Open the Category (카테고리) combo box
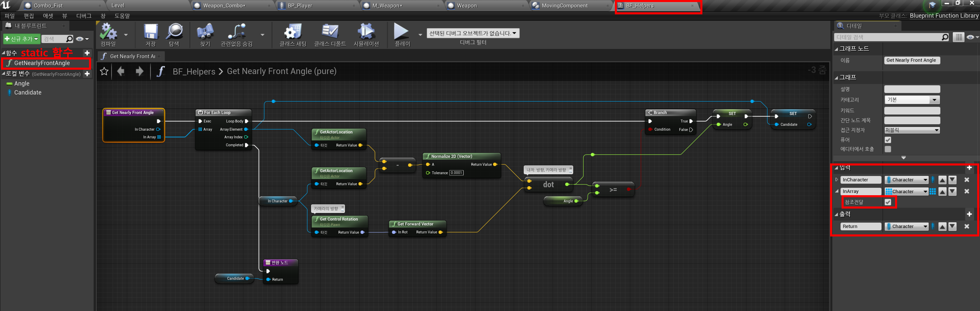This screenshot has height=311, width=980. 911,100
